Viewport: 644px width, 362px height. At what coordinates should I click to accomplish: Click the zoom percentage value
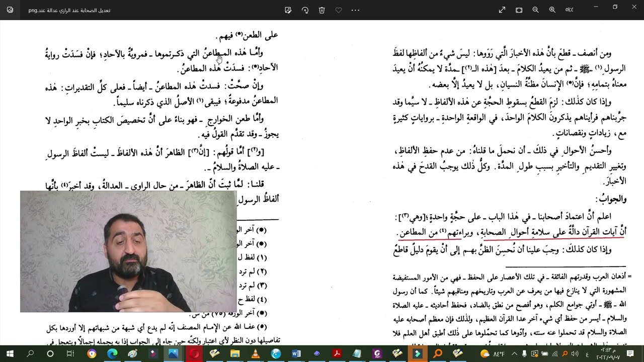[x=570, y=10]
